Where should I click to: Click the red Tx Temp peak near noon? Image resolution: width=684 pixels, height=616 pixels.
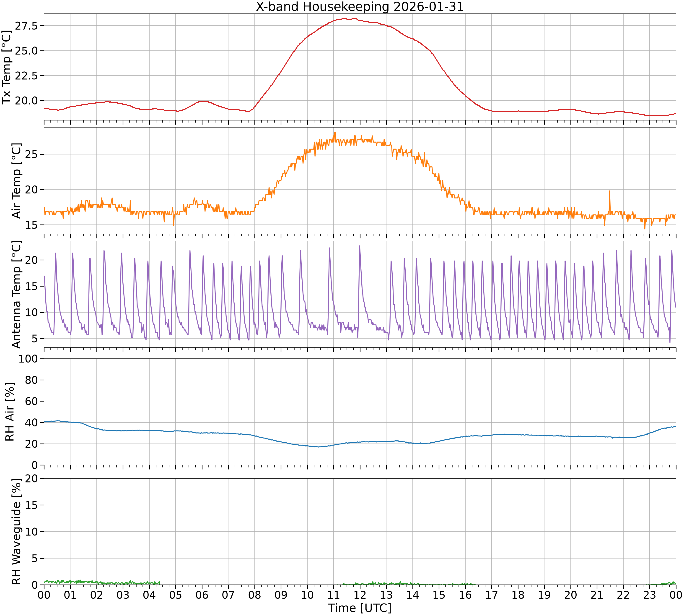[x=354, y=19]
